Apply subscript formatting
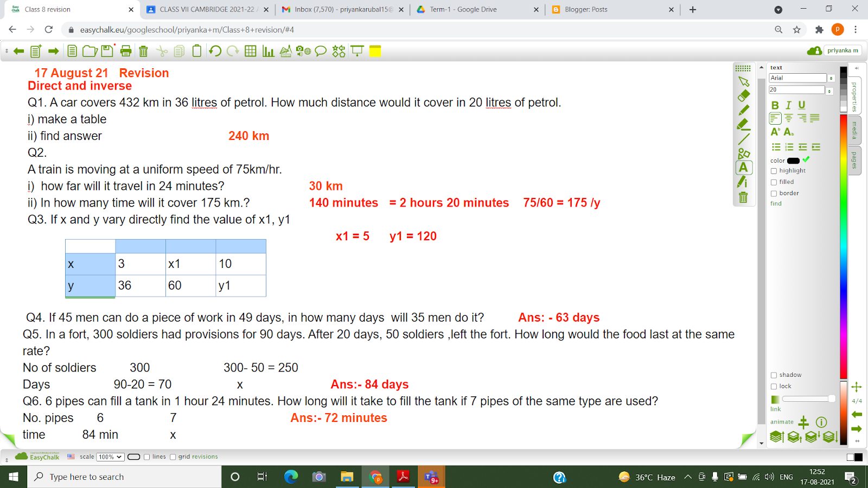Image resolution: width=868 pixels, height=488 pixels. pyautogui.click(x=789, y=132)
